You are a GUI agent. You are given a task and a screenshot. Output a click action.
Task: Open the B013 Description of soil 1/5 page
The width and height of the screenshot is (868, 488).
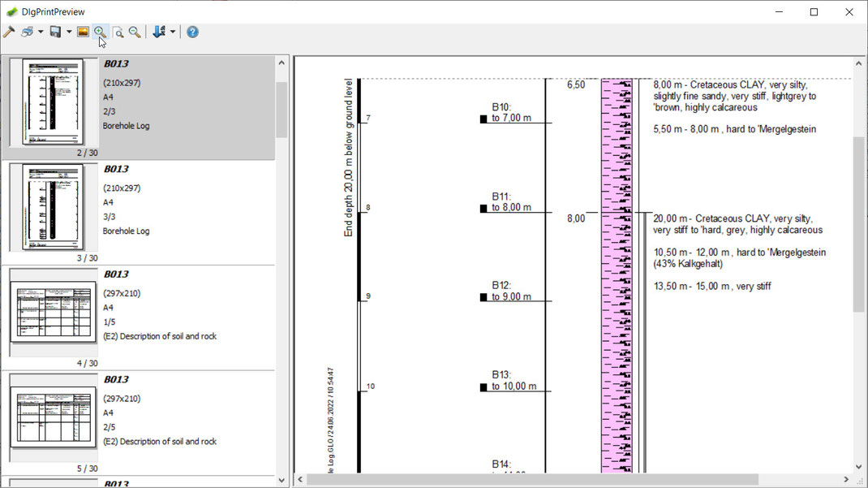[139, 318]
